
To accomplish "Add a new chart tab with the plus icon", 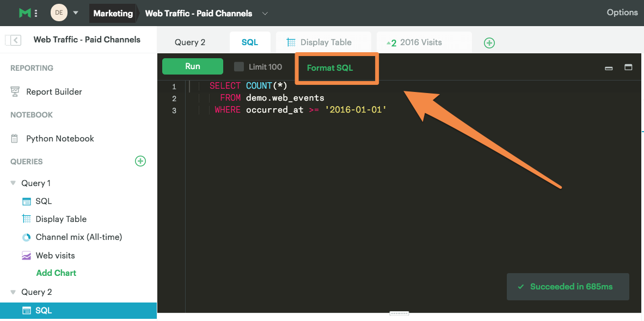I will point(489,42).
